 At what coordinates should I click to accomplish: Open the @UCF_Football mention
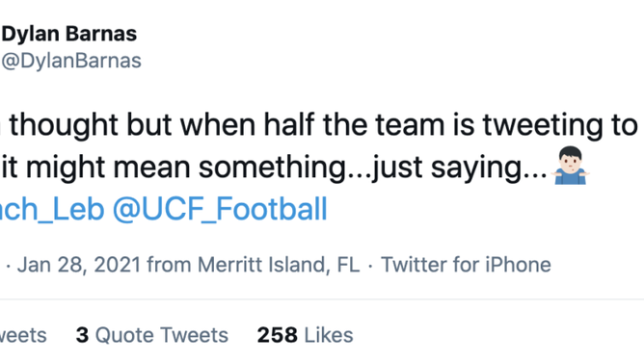(220, 209)
